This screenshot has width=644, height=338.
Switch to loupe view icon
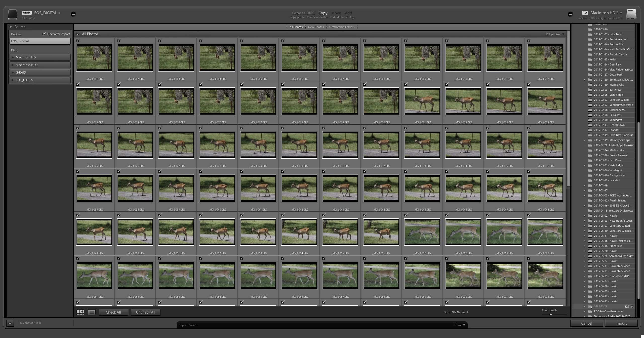click(92, 312)
